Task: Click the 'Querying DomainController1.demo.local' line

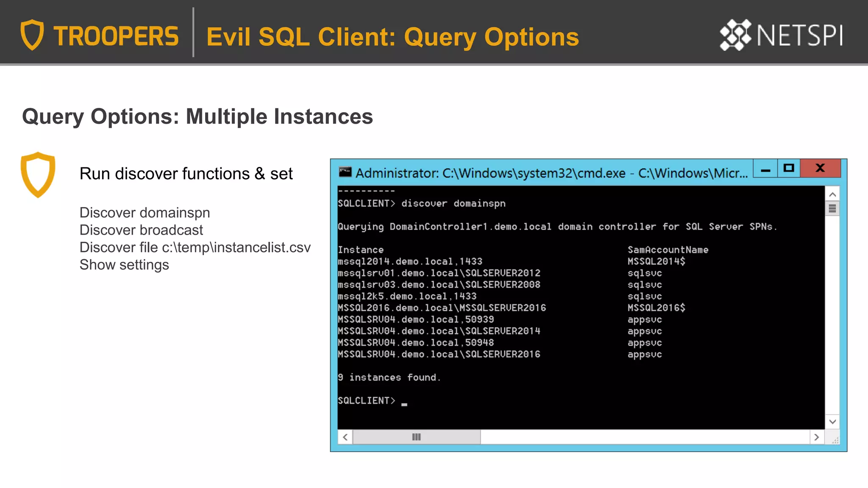Action: click(x=558, y=227)
